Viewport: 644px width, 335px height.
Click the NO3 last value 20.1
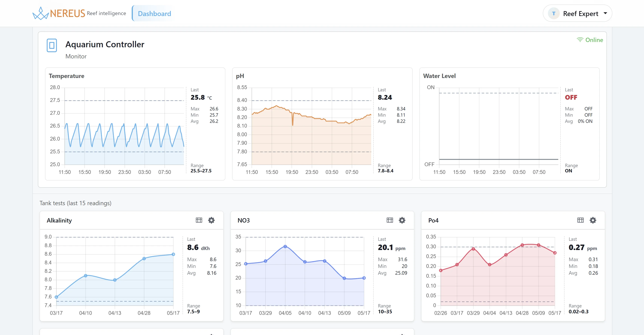(x=385, y=248)
